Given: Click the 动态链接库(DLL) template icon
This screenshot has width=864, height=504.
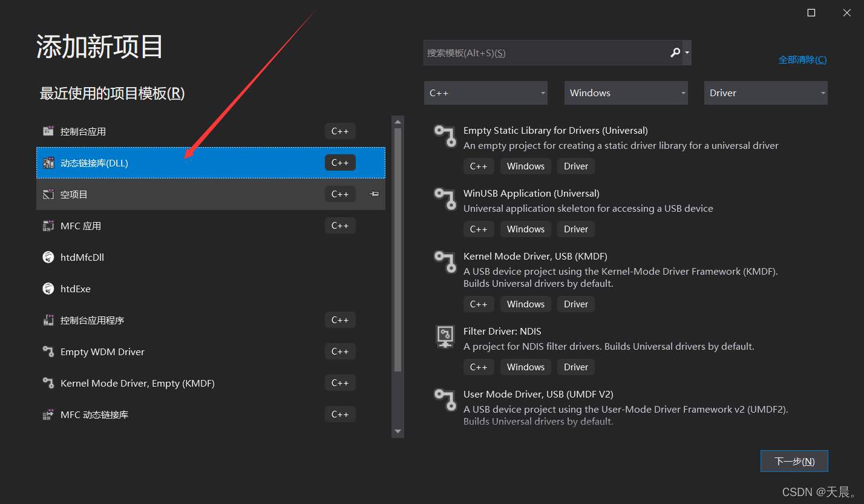Looking at the screenshot, I should point(48,163).
